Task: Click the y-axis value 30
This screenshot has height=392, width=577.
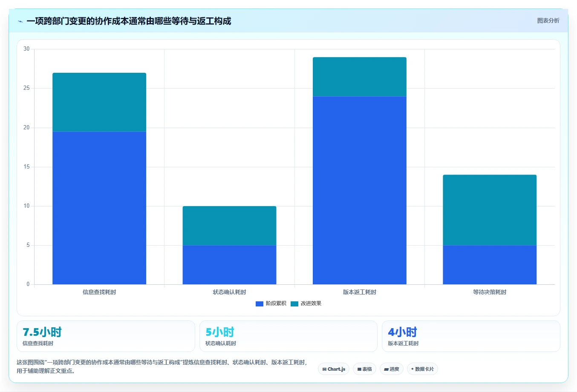Action: [x=26, y=49]
